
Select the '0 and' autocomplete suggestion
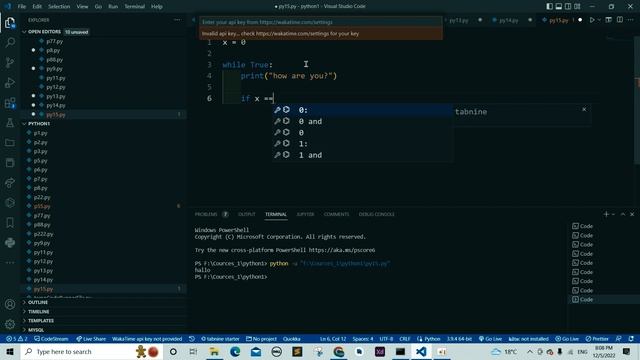click(362, 121)
